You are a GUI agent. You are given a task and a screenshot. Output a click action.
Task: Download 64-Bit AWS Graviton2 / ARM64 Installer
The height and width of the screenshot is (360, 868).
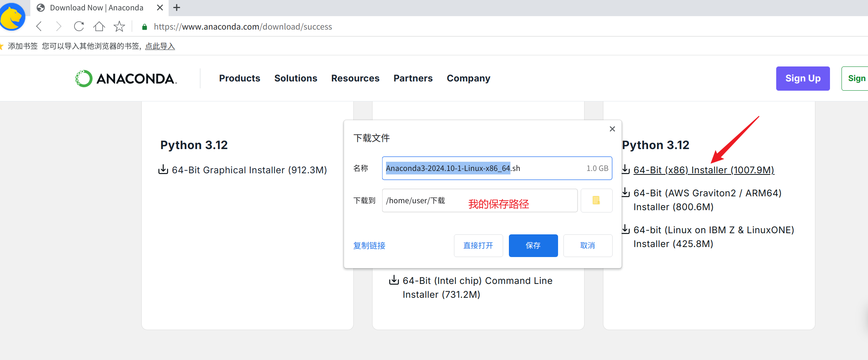pos(707,200)
